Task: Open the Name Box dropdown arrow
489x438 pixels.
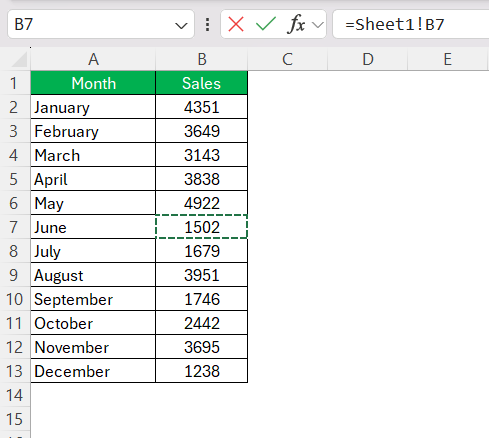Action: click(181, 25)
